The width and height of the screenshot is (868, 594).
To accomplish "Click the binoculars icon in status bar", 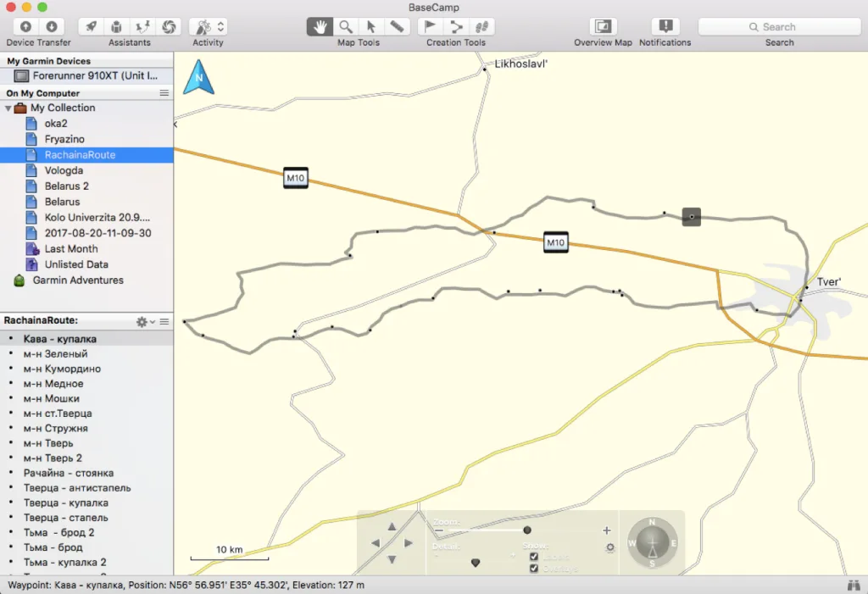I will point(854,585).
